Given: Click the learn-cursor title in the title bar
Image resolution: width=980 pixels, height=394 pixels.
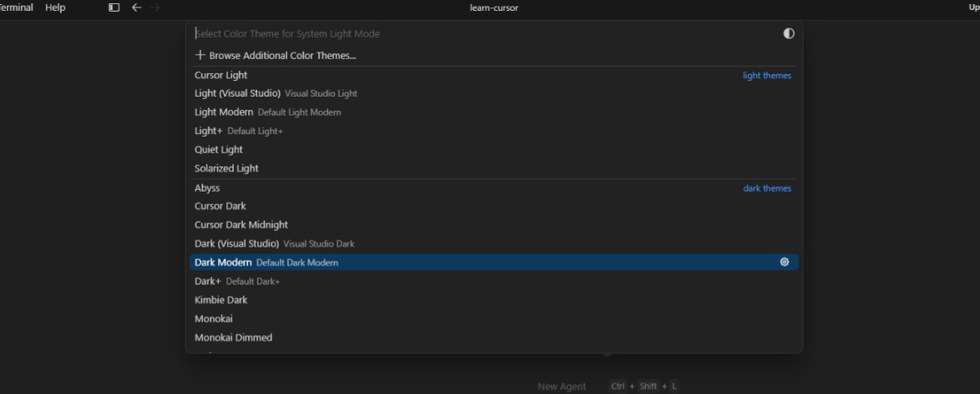Looking at the screenshot, I should [x=494, y=7].
